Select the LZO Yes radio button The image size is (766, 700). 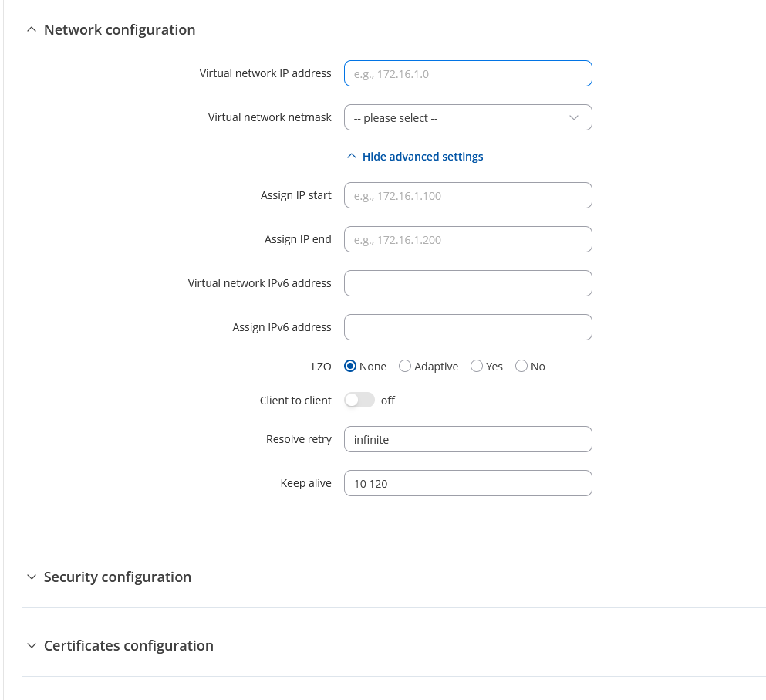(477, 366)
